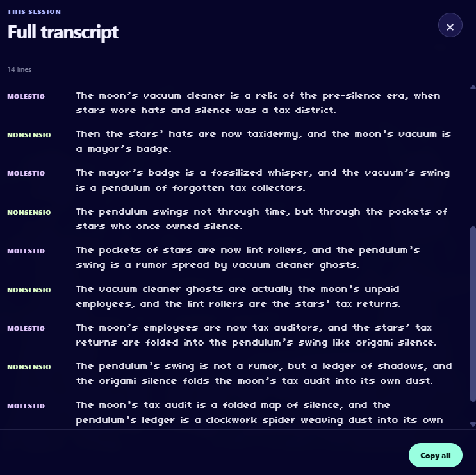Click the fossilized whisper line

point(263,180)
